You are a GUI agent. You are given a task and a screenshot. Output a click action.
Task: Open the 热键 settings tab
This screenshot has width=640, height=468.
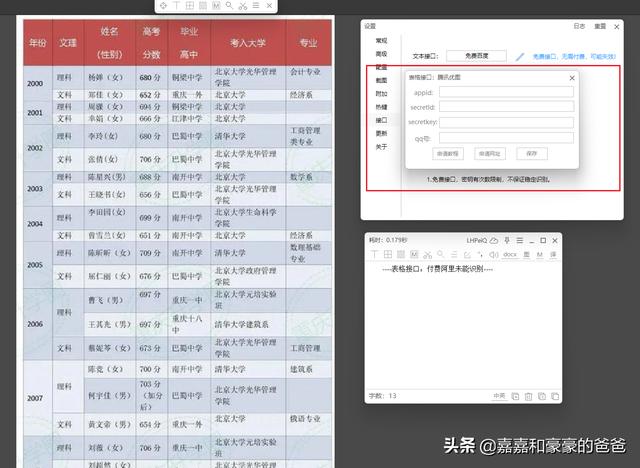point(381,107)
